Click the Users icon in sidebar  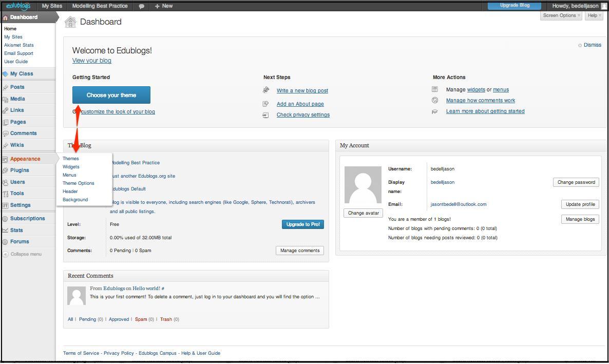click(6, 182)
